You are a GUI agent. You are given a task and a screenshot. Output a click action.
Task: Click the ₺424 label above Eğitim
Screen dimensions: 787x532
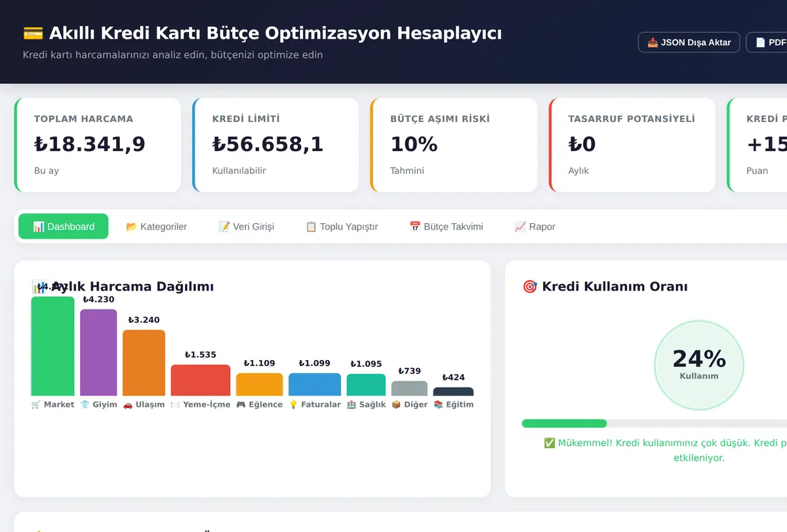tap(453, 377)
